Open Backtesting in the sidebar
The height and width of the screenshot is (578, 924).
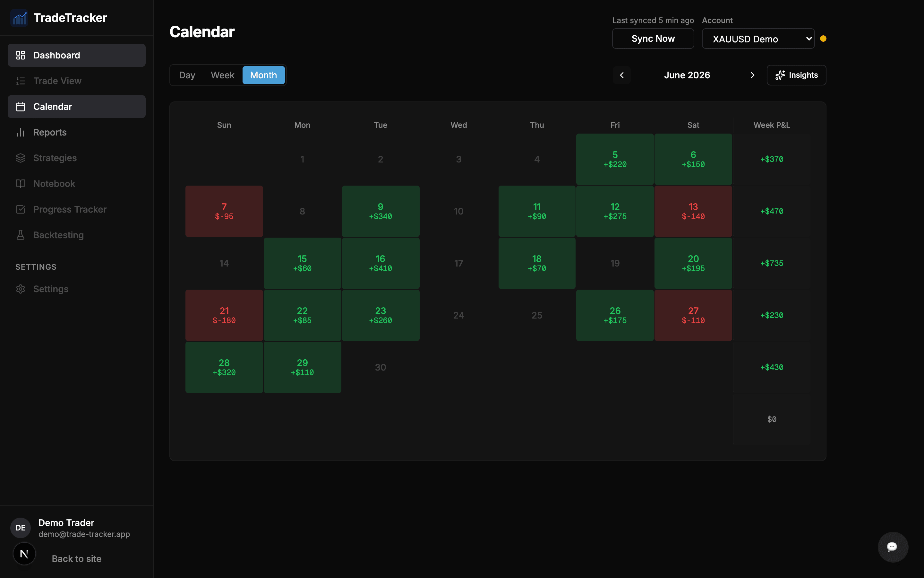pos(76,235)
